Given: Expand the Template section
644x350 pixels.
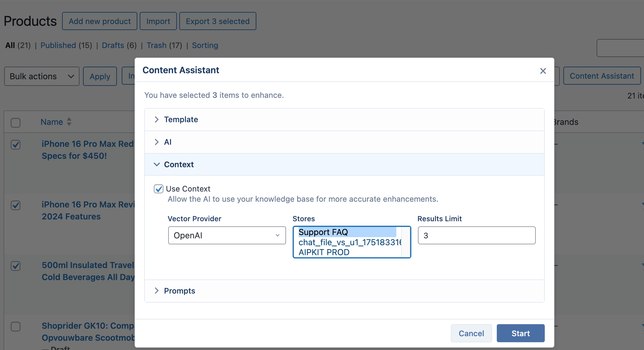Looking at the screenshot, I should click(344, 119).
